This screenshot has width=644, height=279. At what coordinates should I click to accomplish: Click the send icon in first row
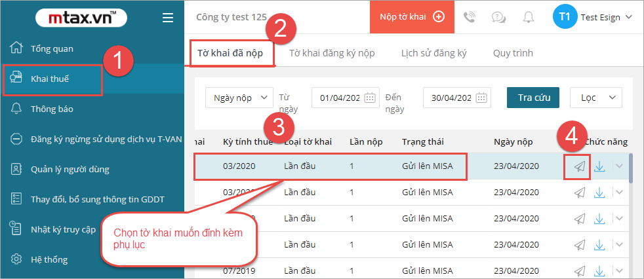coord(579,166)
